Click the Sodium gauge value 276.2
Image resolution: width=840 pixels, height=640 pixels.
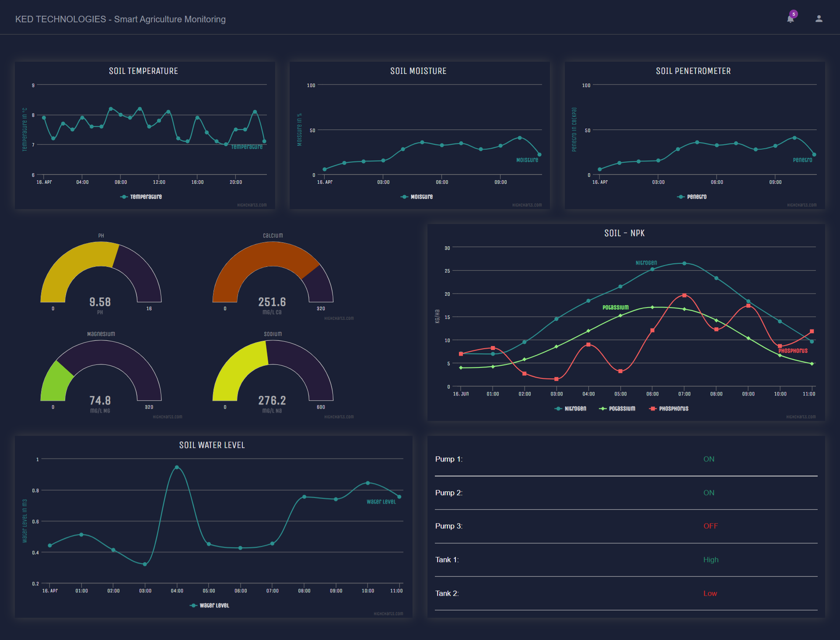272,400
